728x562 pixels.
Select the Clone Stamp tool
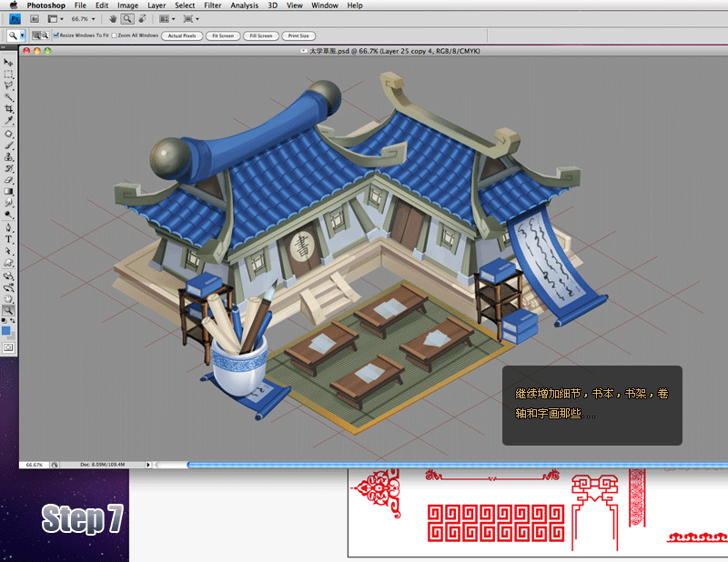pyautogui.click(x=8, y=156)
